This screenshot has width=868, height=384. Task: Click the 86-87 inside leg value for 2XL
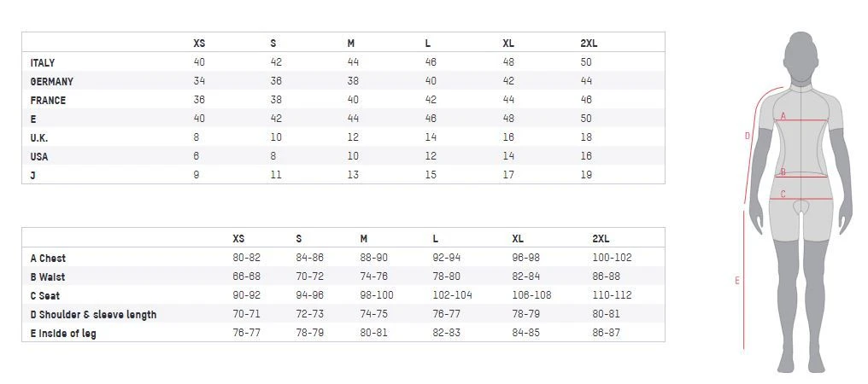click(x=606, y=333)
